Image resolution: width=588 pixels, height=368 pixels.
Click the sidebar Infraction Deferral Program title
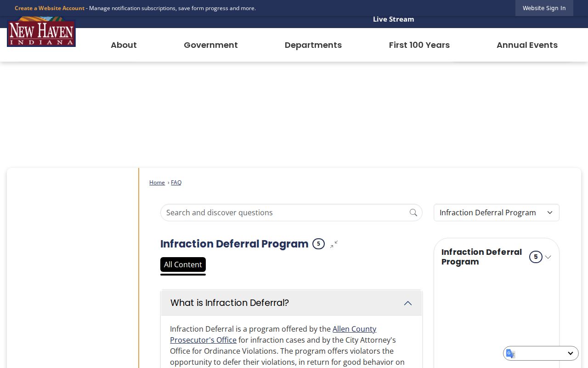click(481, 257)
